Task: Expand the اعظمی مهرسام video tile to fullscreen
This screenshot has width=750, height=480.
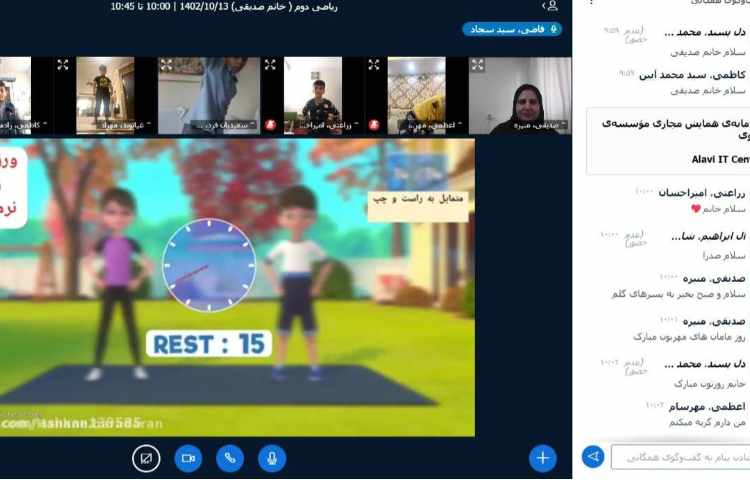Action: (x=374, y=65)
